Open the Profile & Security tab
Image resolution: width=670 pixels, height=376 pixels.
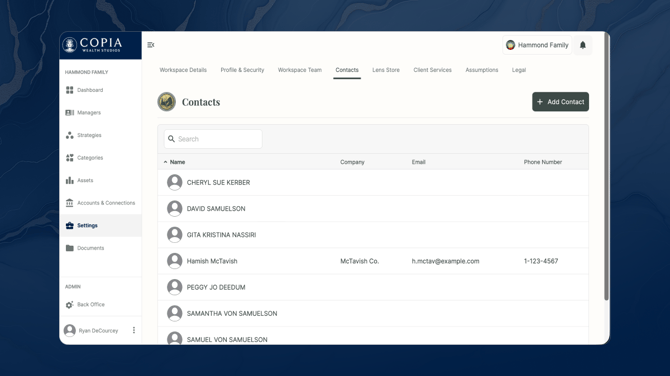(x=242, y=70)
